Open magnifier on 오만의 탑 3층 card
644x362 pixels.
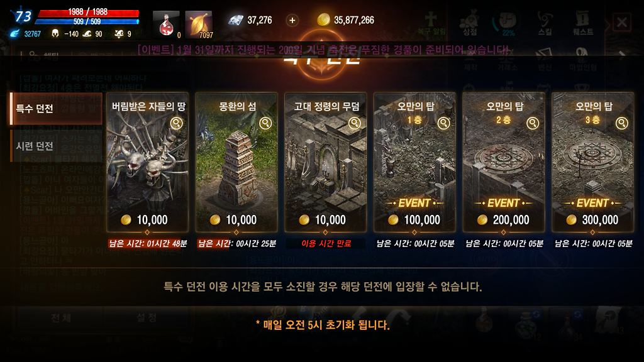point(622,123)
